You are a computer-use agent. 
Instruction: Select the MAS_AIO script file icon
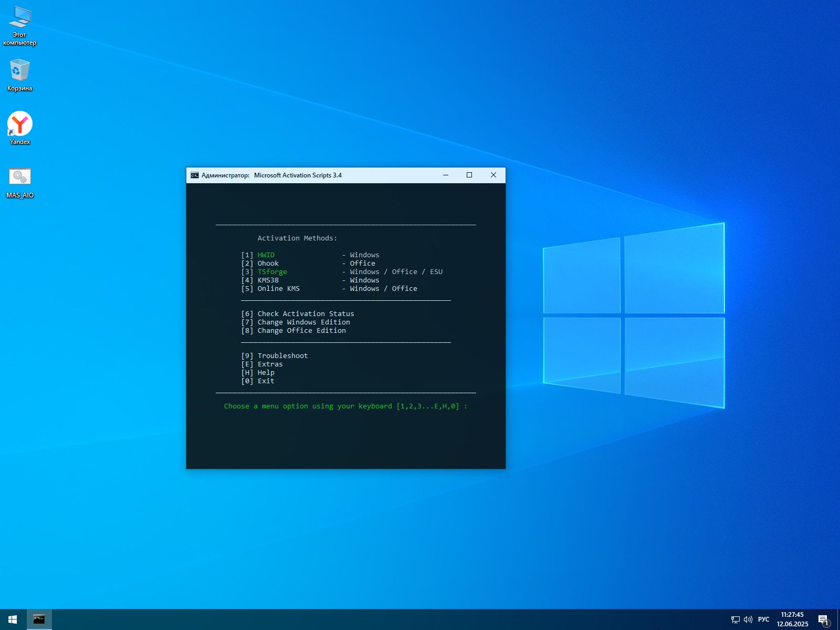click(20, 183)
